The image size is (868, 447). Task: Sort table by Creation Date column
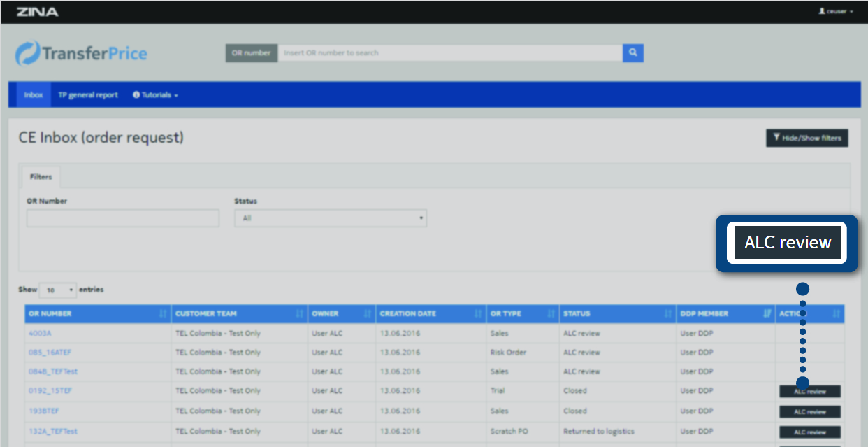(430, 314)
